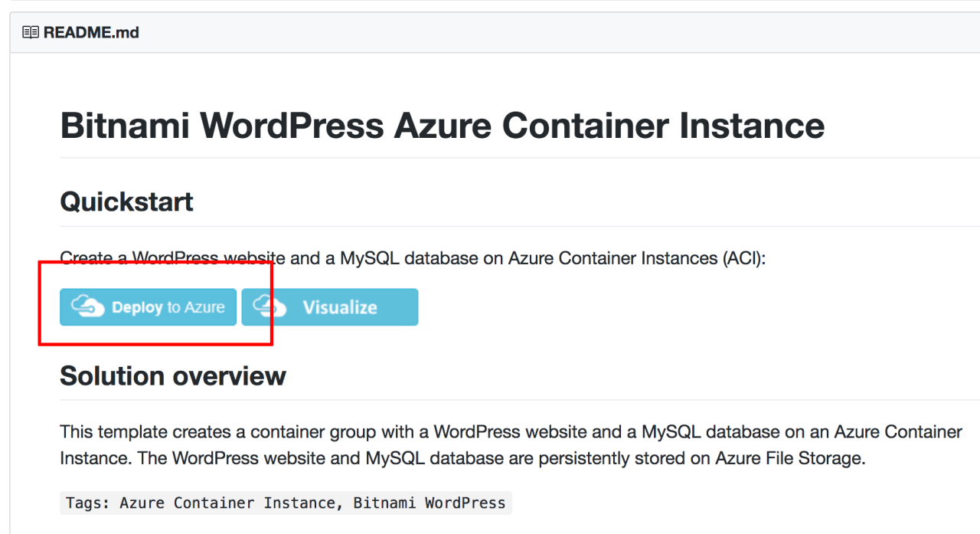Click the Quickstart section heading
This screenshot has width=980, height=534.
(x=126, y=201)
